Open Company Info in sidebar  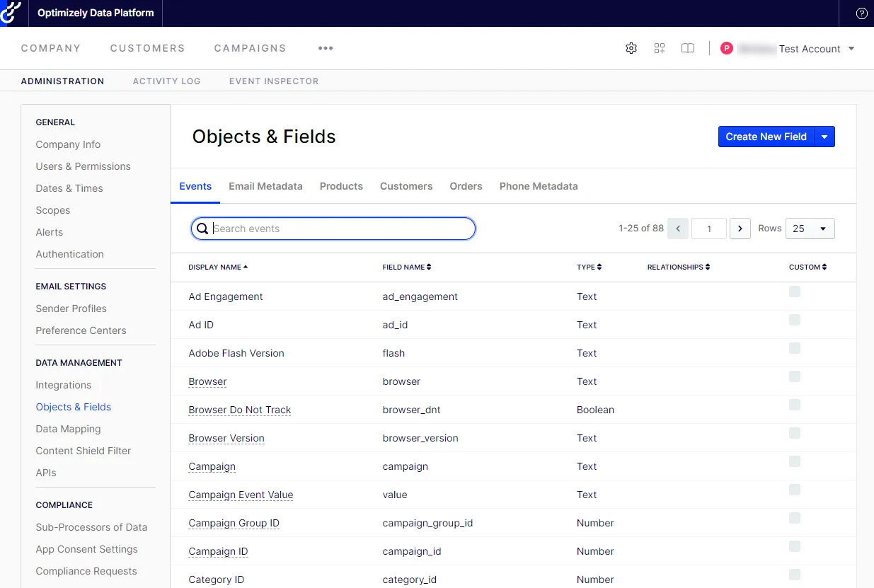coord(68,144)
